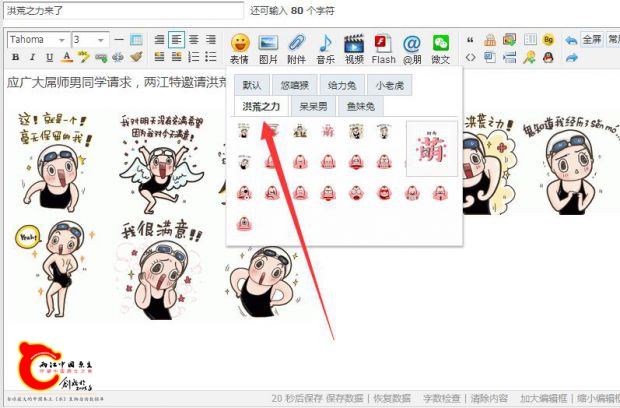This screenshot has height=408, width=620.
Task: Insert an ordered numbered list
Action: pyautogui.click(x=194, y=57)
